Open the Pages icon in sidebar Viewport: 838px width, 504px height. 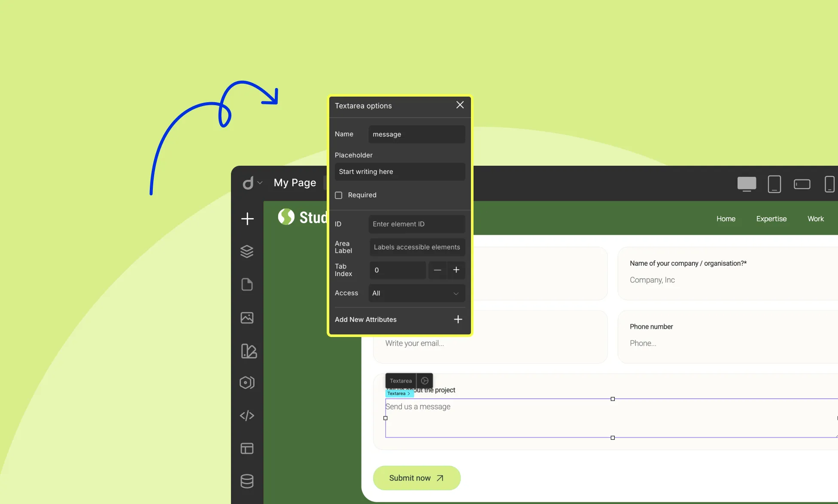click(x=247, y=284)
